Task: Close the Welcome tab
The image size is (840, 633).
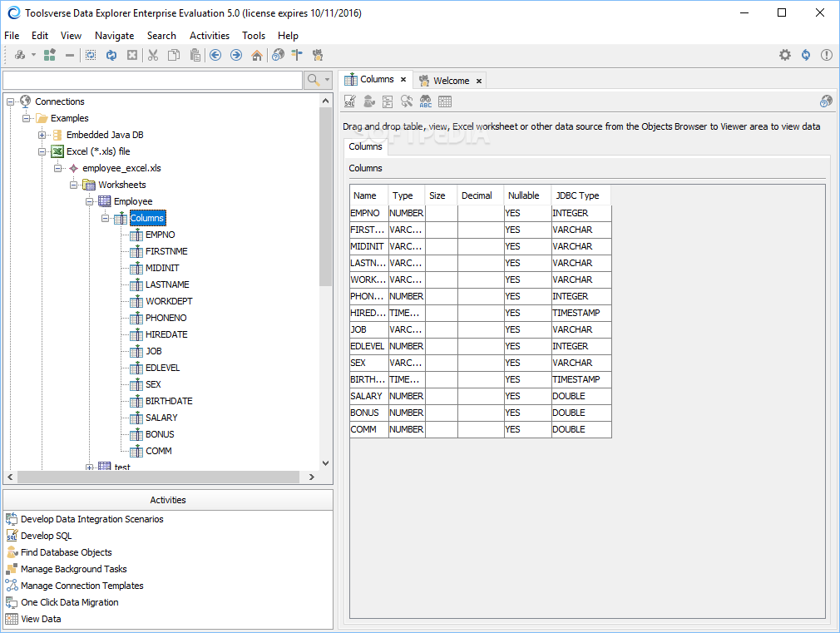Action: tap(479, 81)
